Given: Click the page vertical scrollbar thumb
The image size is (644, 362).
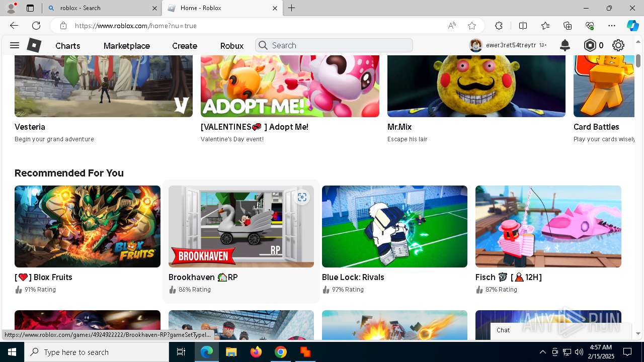Looking at the screenshot, I should 638,60.
